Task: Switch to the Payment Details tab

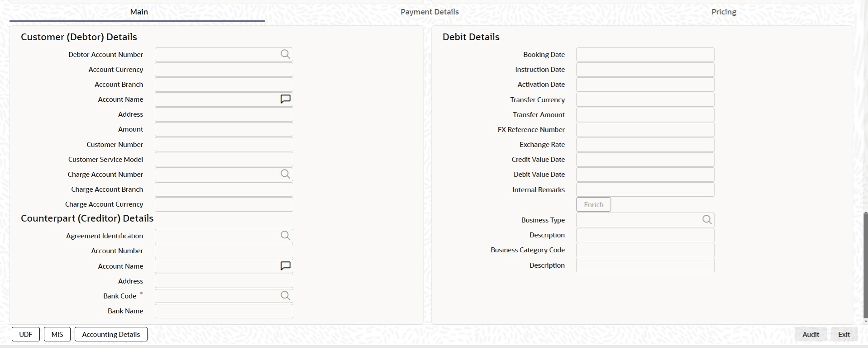Action: click(x=429, y=12)
